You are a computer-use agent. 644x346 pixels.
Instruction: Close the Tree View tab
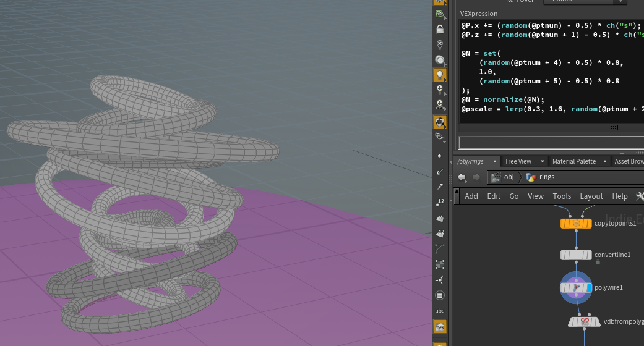point(542,161)
